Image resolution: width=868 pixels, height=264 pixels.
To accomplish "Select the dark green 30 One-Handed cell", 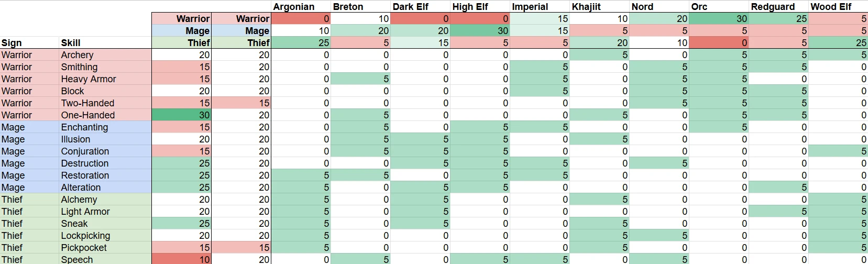I will (181, 115).
